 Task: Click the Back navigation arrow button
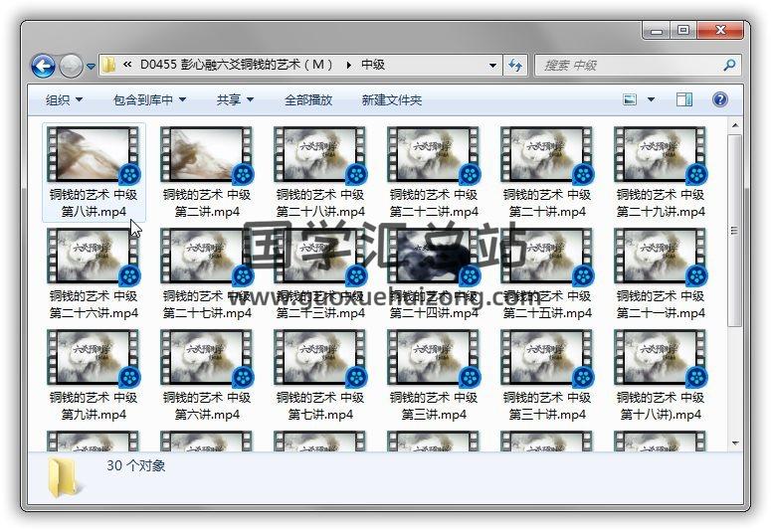click(x=43, y=66)
